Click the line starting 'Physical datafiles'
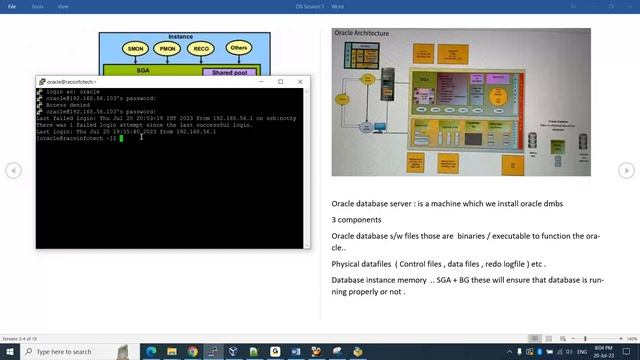The image size is (640, 360). coord(438,264)
